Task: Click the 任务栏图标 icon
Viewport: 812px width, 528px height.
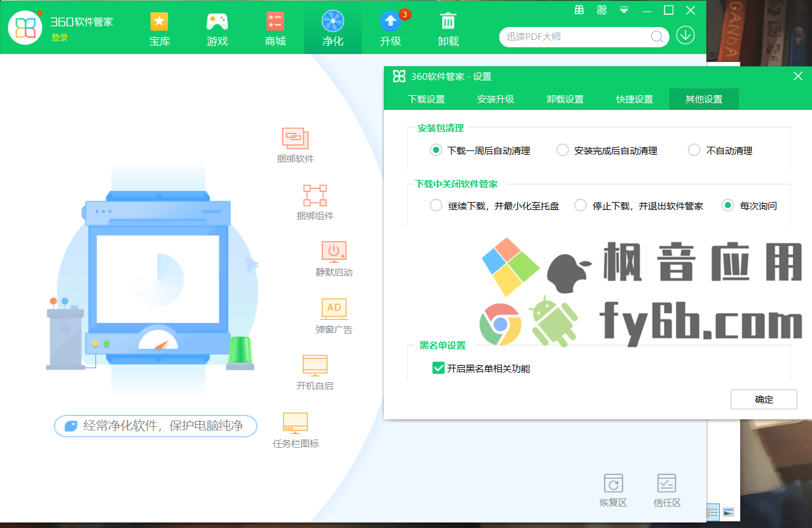Action: pos(295,423)
